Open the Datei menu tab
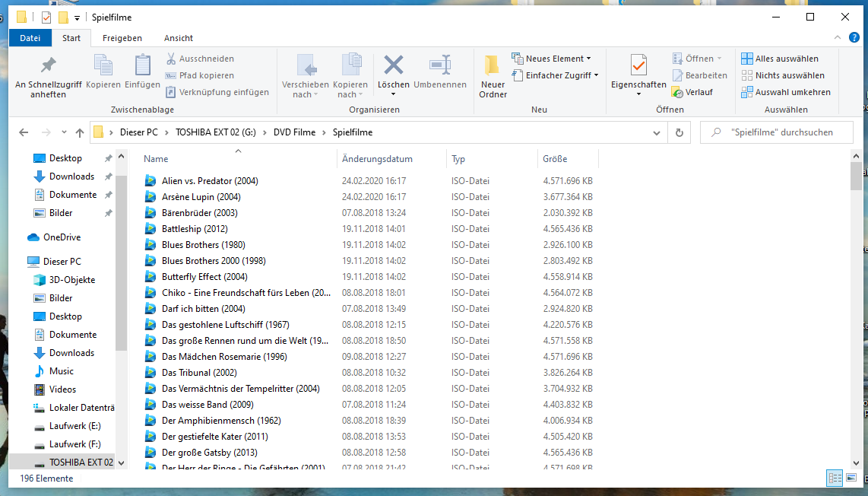This screenshot has height=496, width=868. (30, 38)
